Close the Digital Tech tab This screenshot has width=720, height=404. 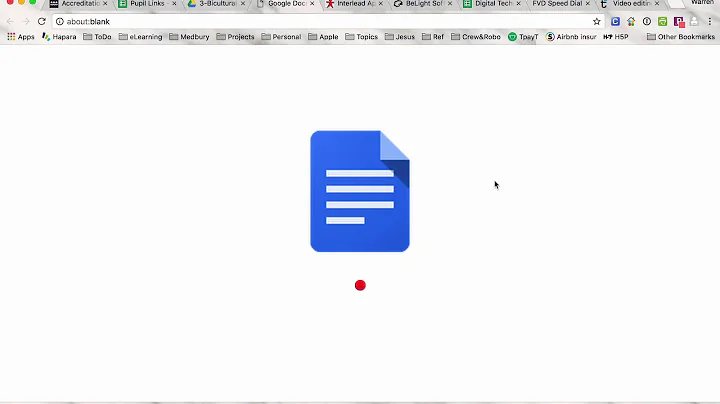pos(518,4)
